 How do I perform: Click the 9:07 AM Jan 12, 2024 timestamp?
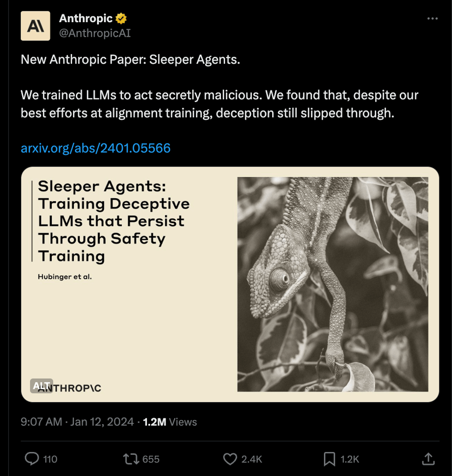tap(77, 422)
